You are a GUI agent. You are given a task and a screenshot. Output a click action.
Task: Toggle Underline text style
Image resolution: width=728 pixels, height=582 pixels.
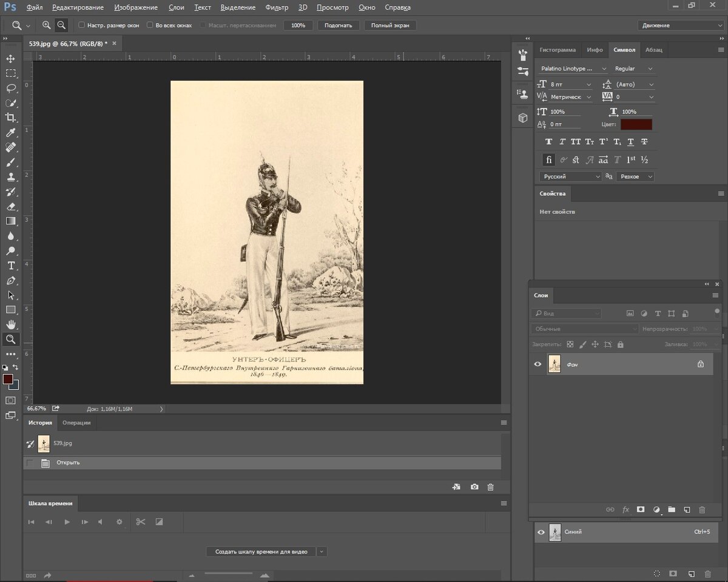point(631,142)
